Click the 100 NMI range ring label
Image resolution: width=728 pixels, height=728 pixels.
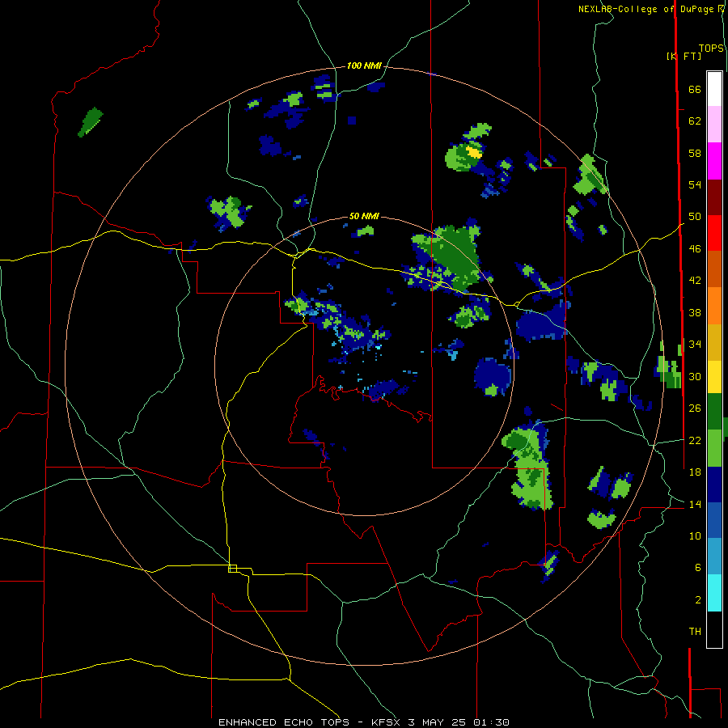[x=364, y=66]
